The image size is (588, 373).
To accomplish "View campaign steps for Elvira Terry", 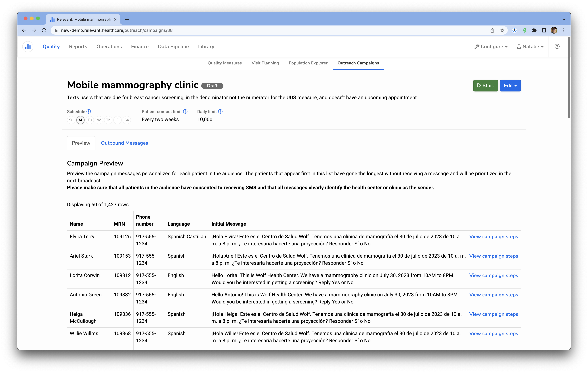I will [493, 237].
